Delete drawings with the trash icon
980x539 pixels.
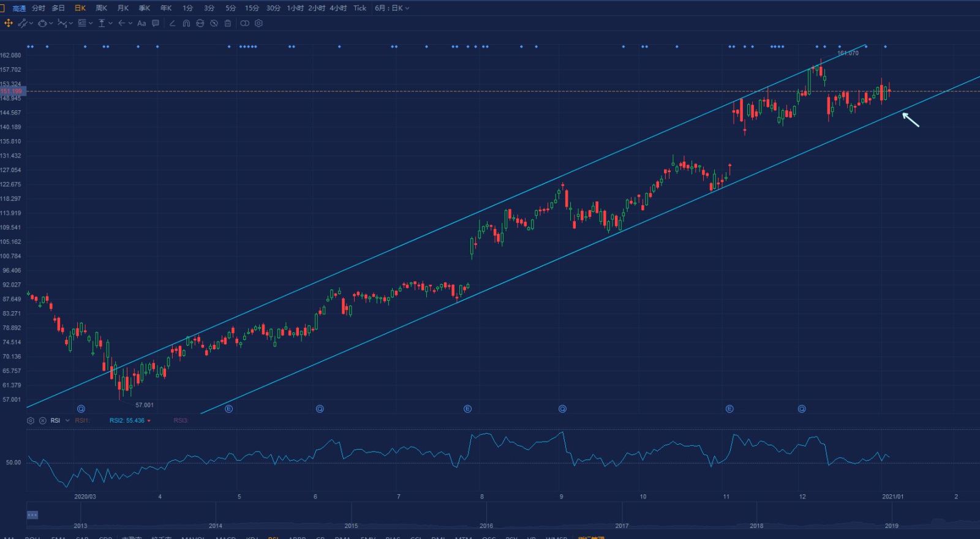228,23
